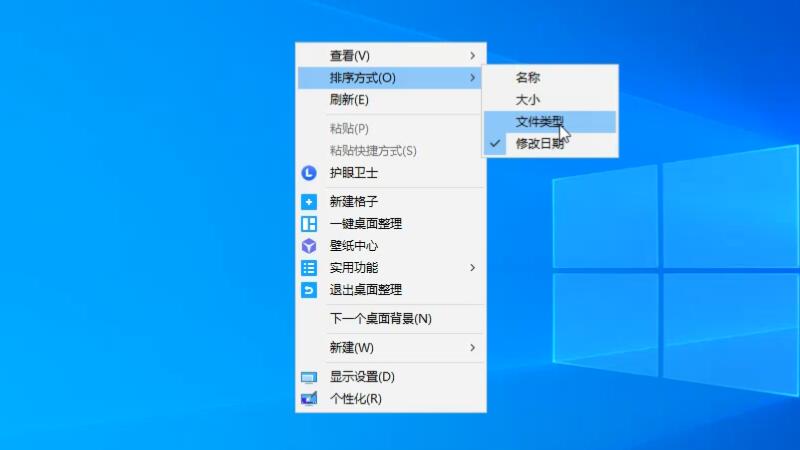Expand the 查看(V) submenu arrow

tap(473, 56)
